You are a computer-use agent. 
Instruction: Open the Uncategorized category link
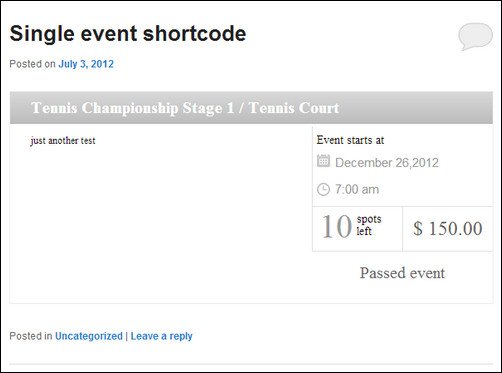[89, 336]
